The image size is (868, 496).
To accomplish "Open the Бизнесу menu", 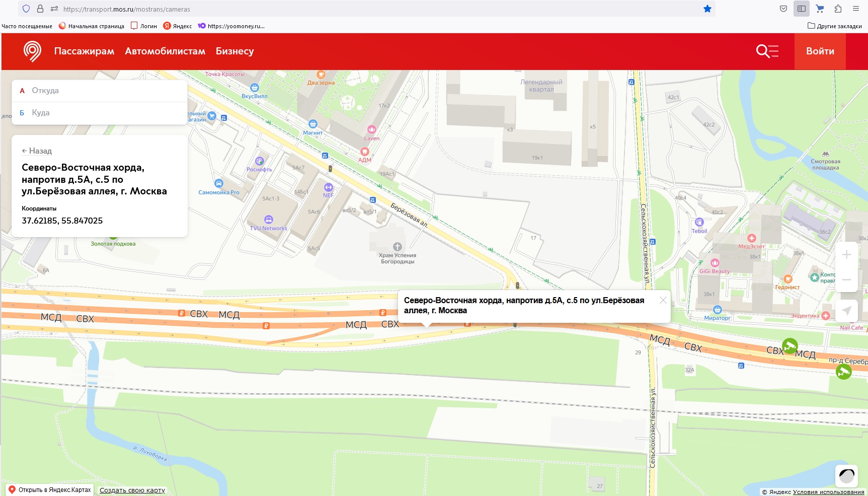I will pos(235,51).
